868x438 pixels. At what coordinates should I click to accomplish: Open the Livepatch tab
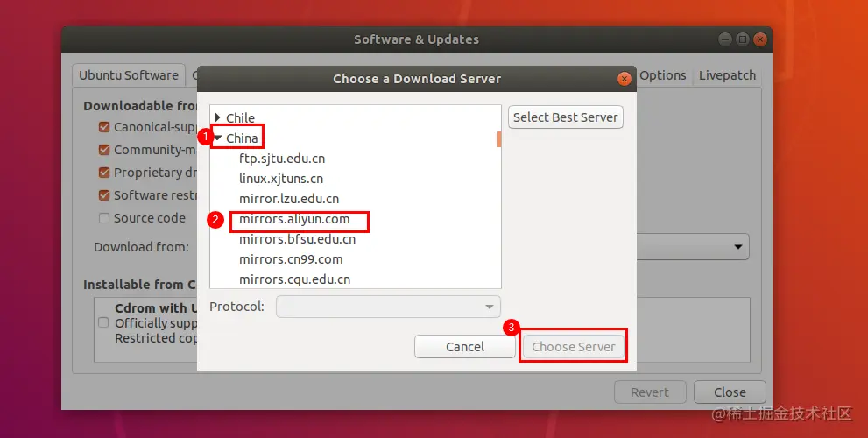click(x=727, y=75)
